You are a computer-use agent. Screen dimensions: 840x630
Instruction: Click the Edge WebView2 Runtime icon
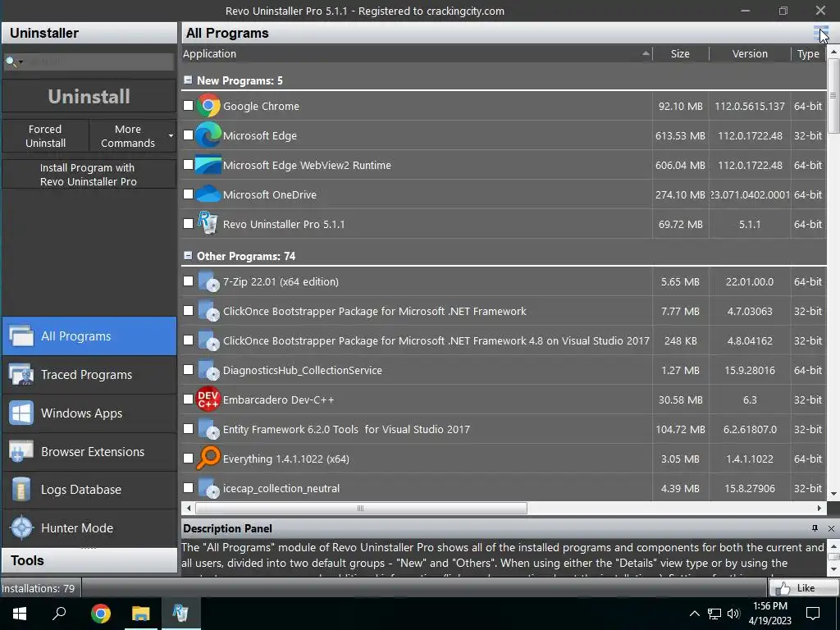[x=208, y=164]
